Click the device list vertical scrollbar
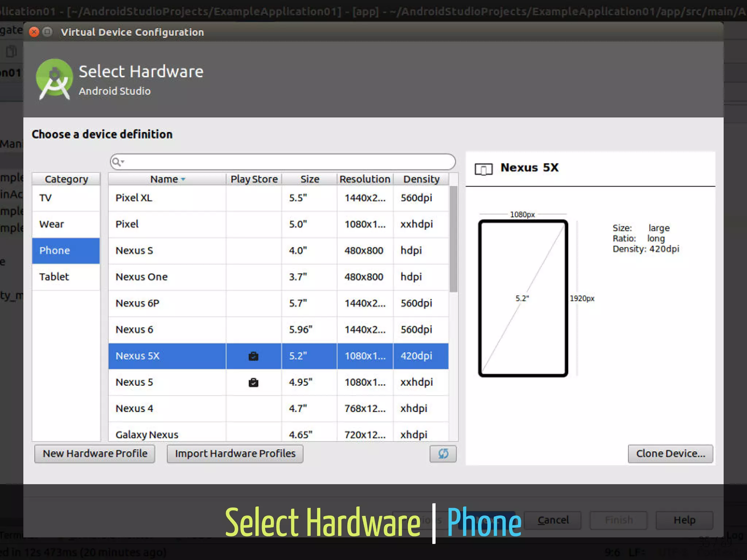 [453, 239]
